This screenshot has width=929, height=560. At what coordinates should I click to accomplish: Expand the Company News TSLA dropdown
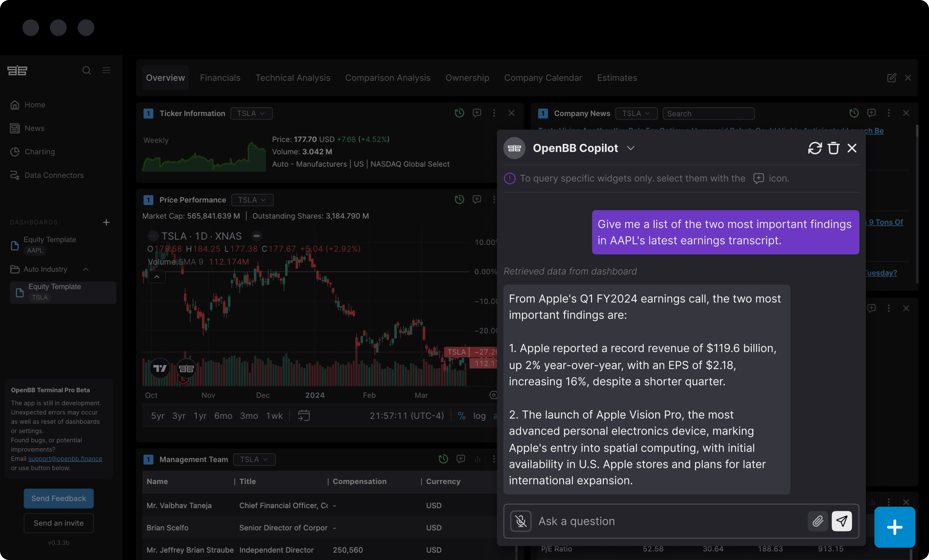click(x=635, y=113)
